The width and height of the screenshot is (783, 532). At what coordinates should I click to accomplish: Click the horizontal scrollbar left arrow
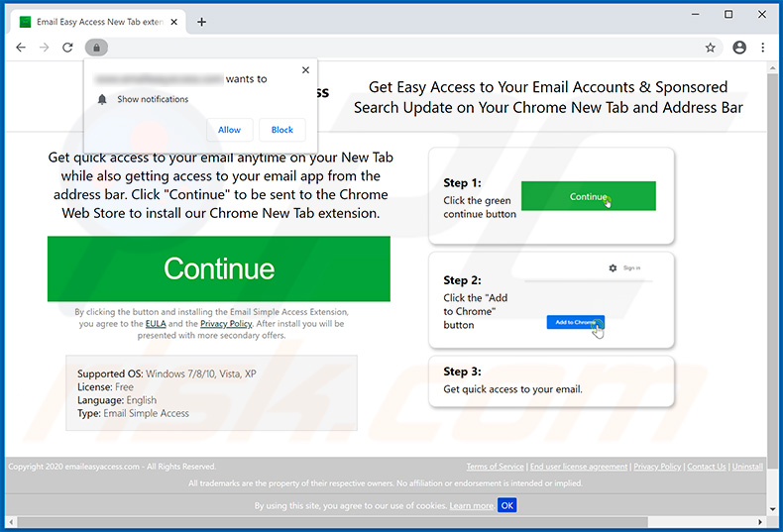[x=11, y=522]
